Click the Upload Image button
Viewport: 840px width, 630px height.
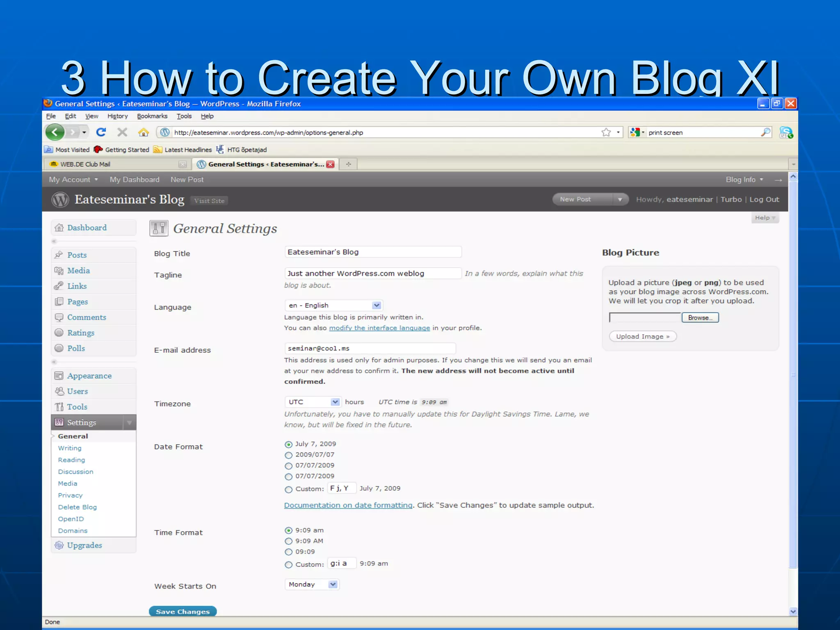point(643,336)
